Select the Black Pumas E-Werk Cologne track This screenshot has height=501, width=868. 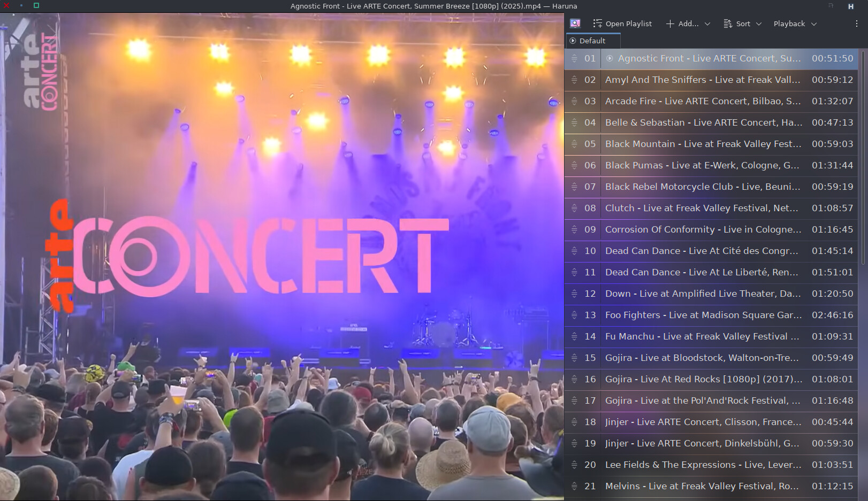pos(702,165)
